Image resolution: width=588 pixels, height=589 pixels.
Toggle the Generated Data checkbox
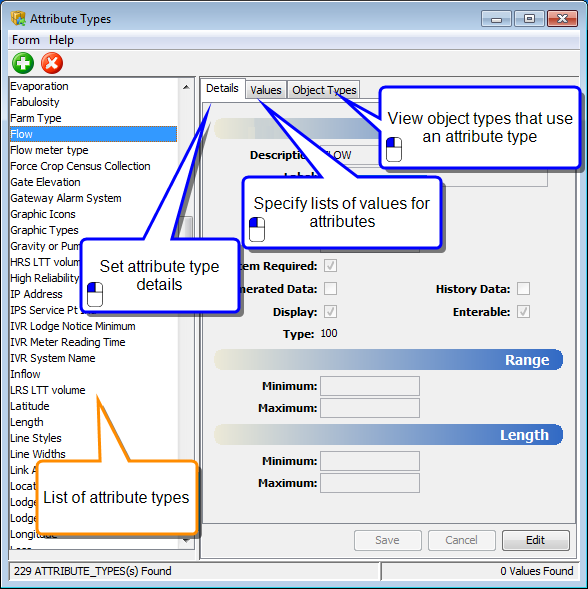331,289
